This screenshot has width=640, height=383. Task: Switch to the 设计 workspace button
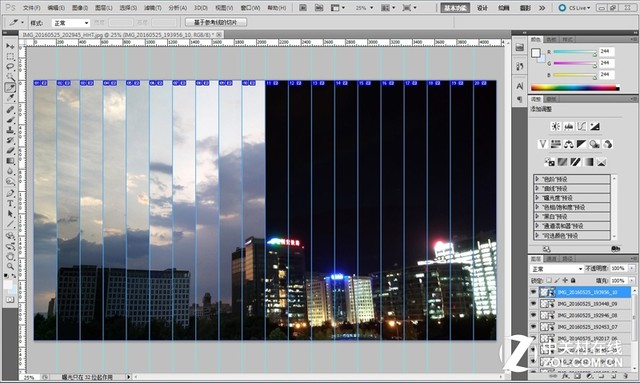coord(482,8)
